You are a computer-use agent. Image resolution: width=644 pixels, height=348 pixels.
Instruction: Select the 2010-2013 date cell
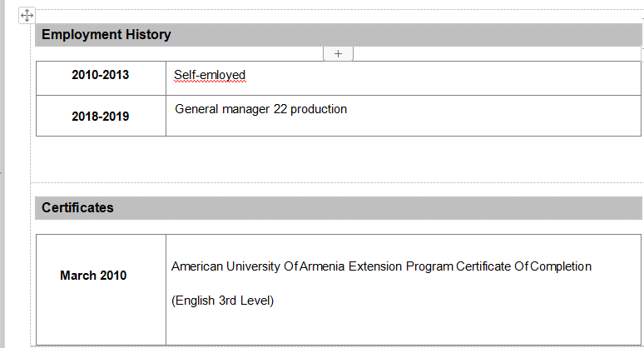(x=101, y=75)
